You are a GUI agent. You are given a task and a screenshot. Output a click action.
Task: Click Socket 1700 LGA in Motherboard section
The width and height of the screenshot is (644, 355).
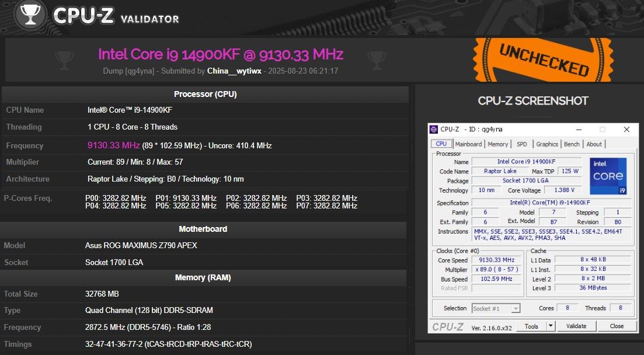[114, 262]
